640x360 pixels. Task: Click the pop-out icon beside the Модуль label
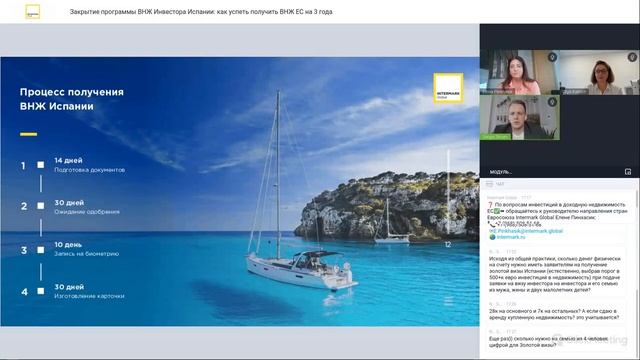pyautogui.click(x=628, y=172)
